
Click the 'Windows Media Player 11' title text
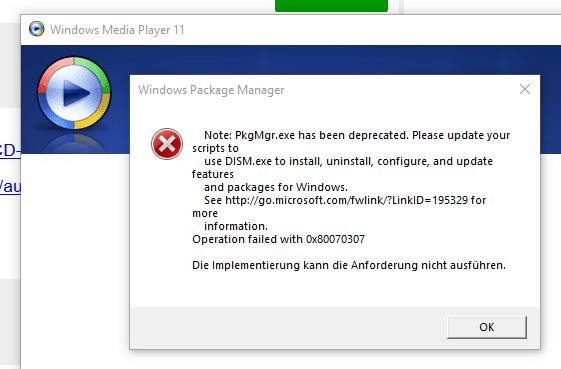click(117, 30)
